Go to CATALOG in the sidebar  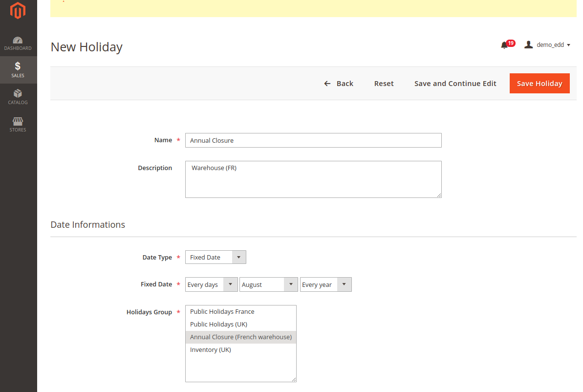[x=18, y=97]
